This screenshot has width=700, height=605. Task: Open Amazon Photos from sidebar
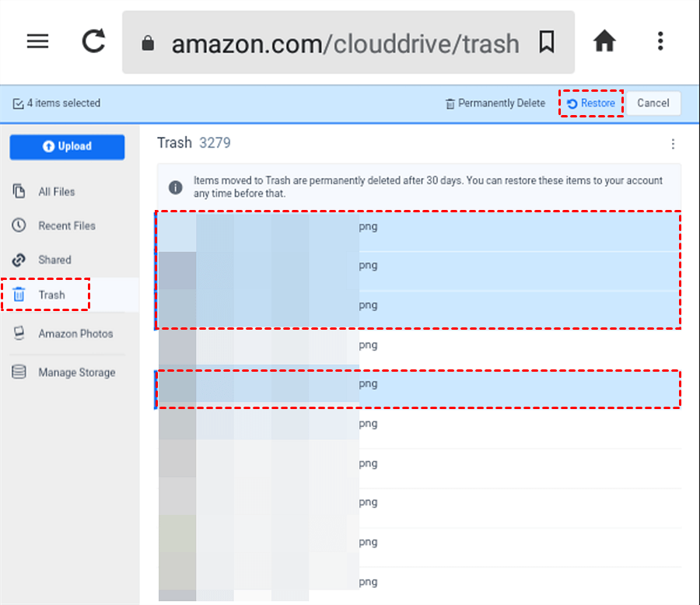[75, 334]
